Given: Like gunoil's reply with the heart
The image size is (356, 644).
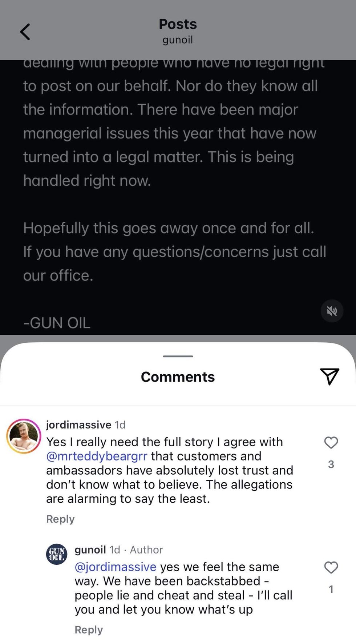Looking at the screenshot, I should click(x=331, y=567).
